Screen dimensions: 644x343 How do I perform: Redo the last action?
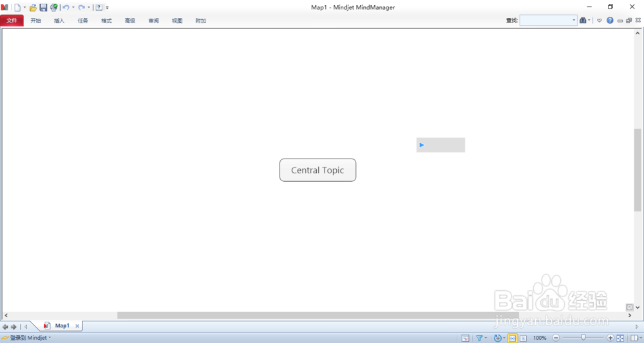81,7
